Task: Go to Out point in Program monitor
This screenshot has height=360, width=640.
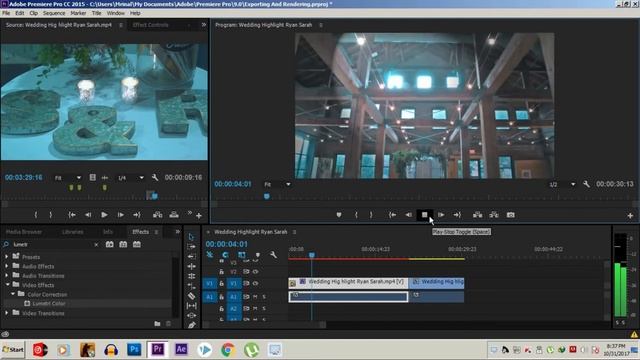Action: click(457, 215)
